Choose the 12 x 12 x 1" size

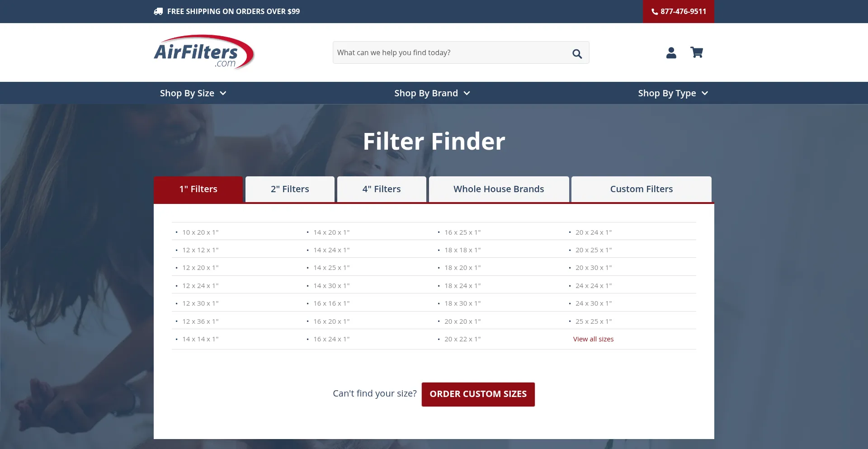pyautogui.click(x=200, y=250)
